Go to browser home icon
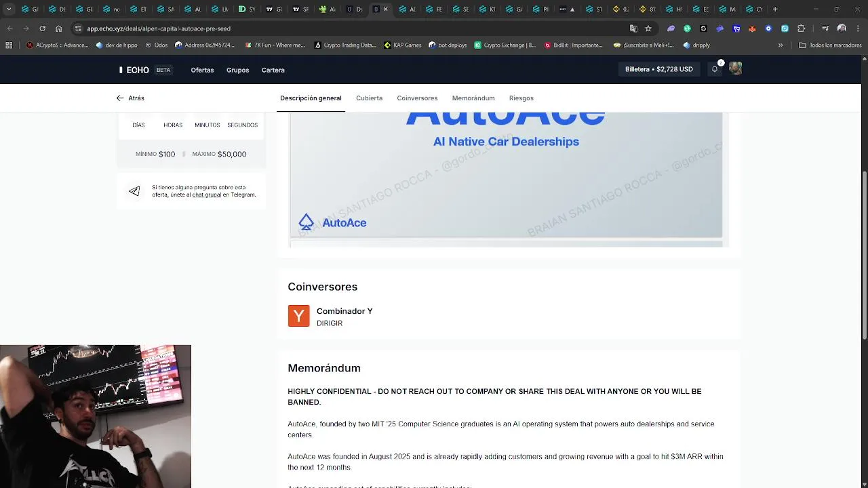868x488 pixels. (x=58, y=28)
